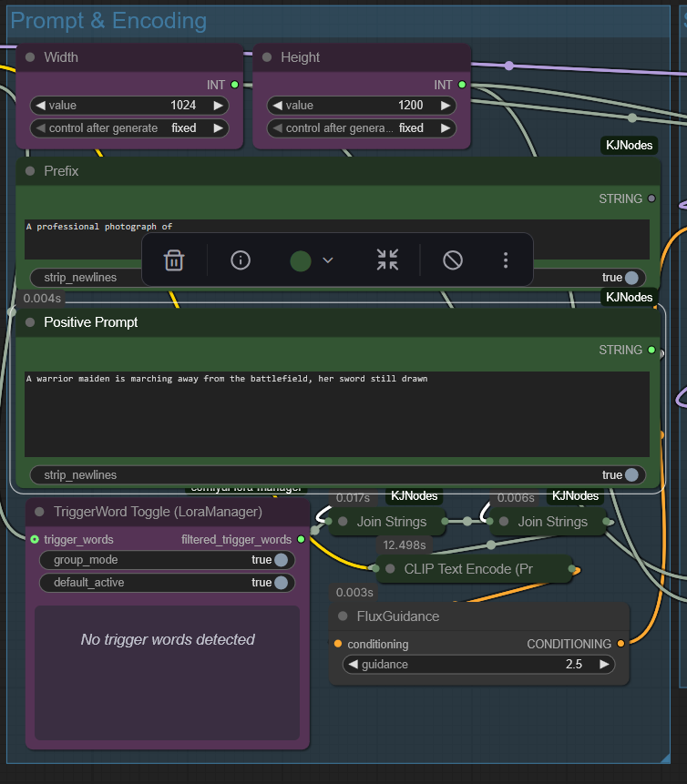Disable default_active switch

[281, 583]
